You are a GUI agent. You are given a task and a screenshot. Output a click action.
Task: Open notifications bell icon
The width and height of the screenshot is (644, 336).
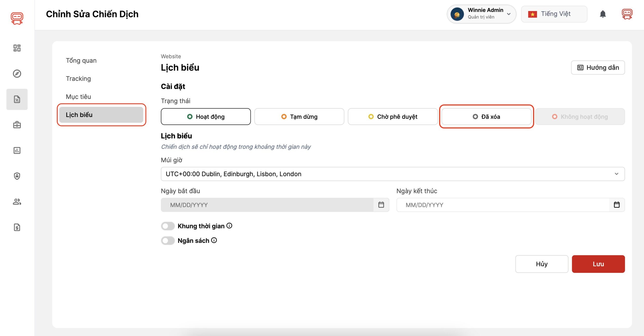coord(603,14)
